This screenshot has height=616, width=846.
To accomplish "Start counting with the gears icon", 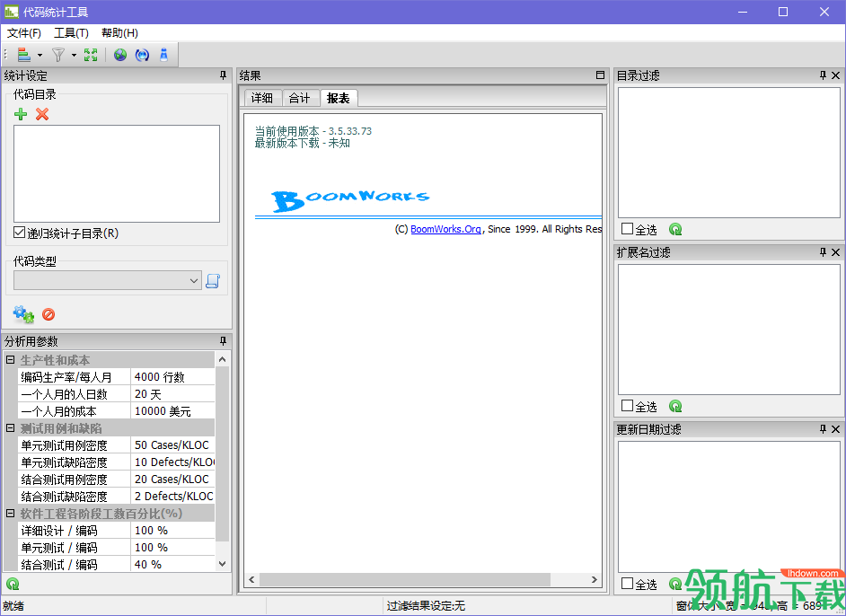I will click(23, 314).
